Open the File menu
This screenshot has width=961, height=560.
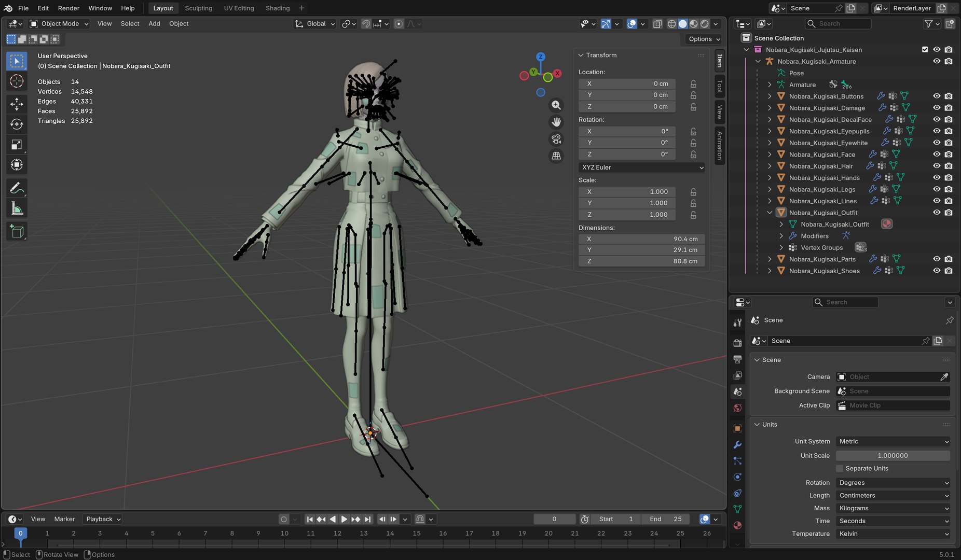[23, 8]
